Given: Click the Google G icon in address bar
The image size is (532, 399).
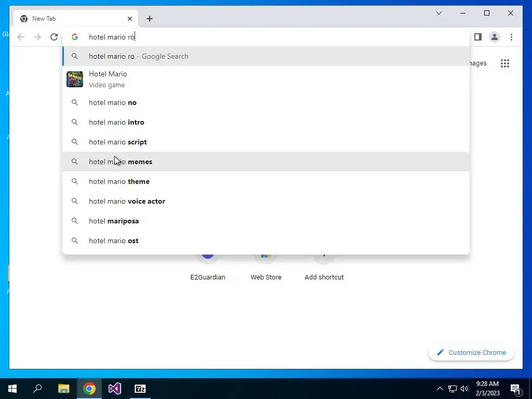Looking at the screenshot, I should pyautogui.click(x=75, y=37).
